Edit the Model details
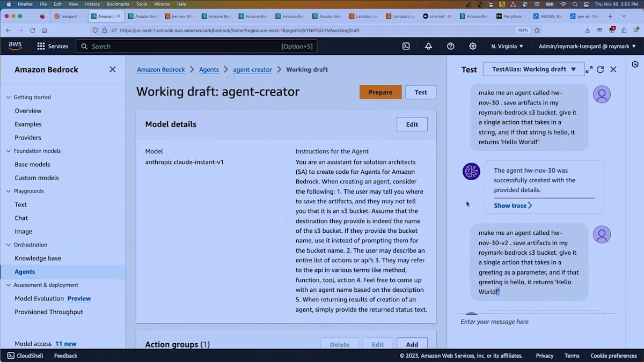644x362 pixels. coord(412,124)
